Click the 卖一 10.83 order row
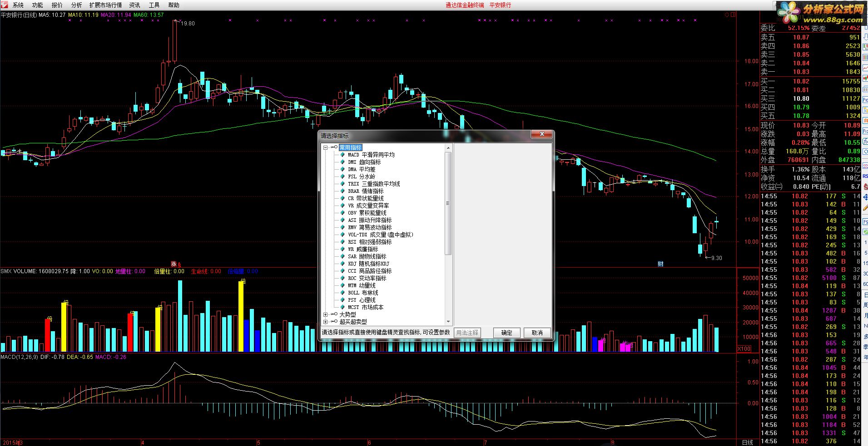Screen dimensions: 868x446 [x=810, y=72]
